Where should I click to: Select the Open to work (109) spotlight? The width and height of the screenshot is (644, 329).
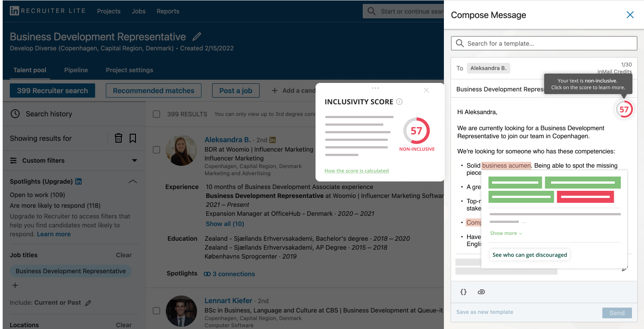(x=37, y=195)
